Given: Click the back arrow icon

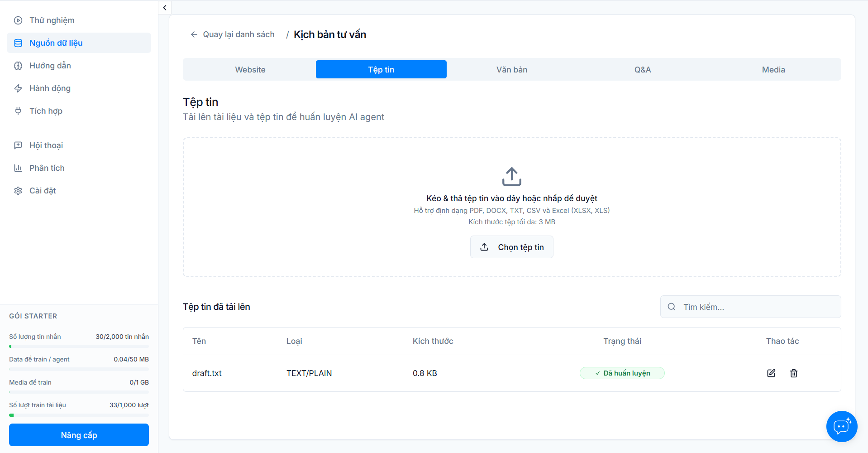Looking at the screenshot, I should [194, 34].
